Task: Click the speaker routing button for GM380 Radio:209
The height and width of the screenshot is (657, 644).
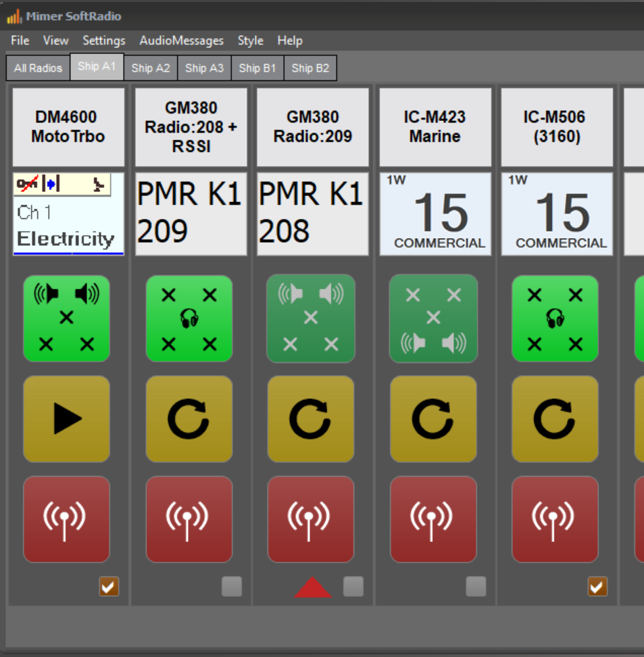Action: (x=311, y=318)
